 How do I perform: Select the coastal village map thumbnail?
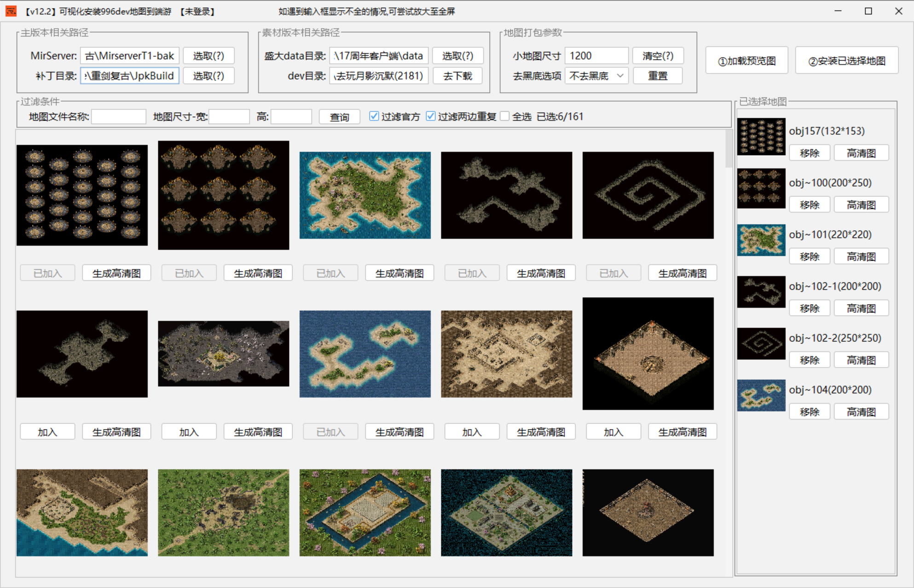(82, 513)
